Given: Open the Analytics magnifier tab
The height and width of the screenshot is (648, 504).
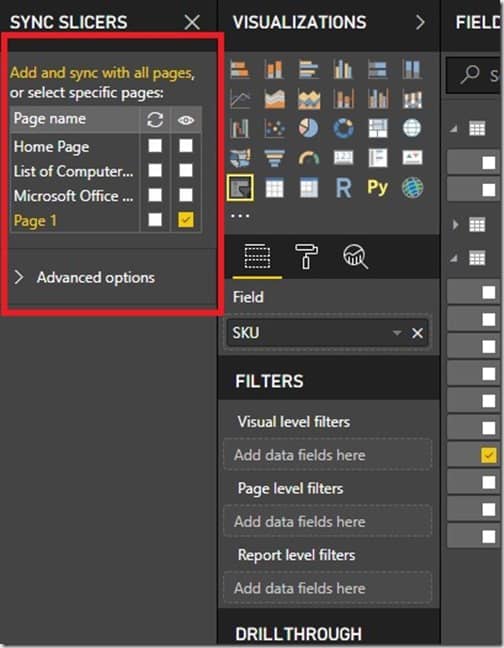Looking at the screenshot, I should coord(355,256).
